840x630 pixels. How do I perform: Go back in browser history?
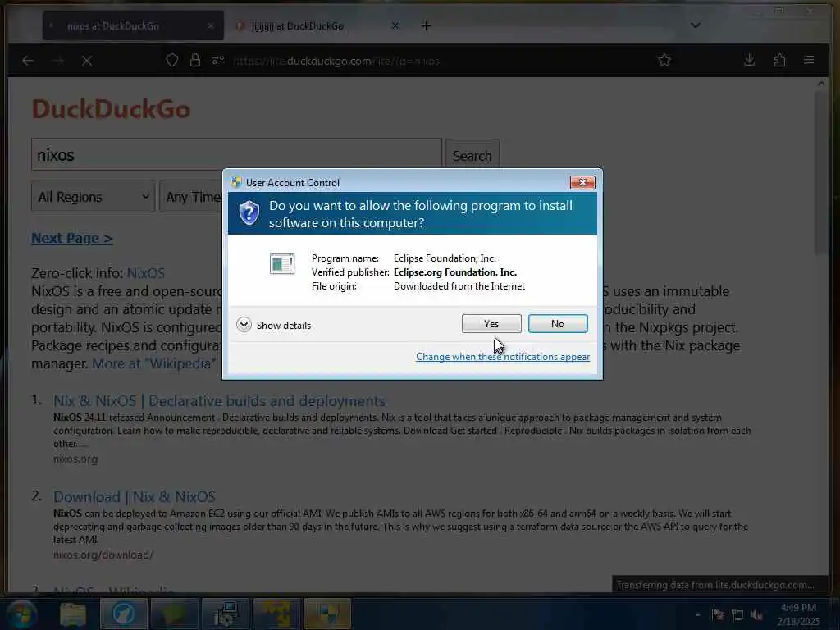coord(28,61)
